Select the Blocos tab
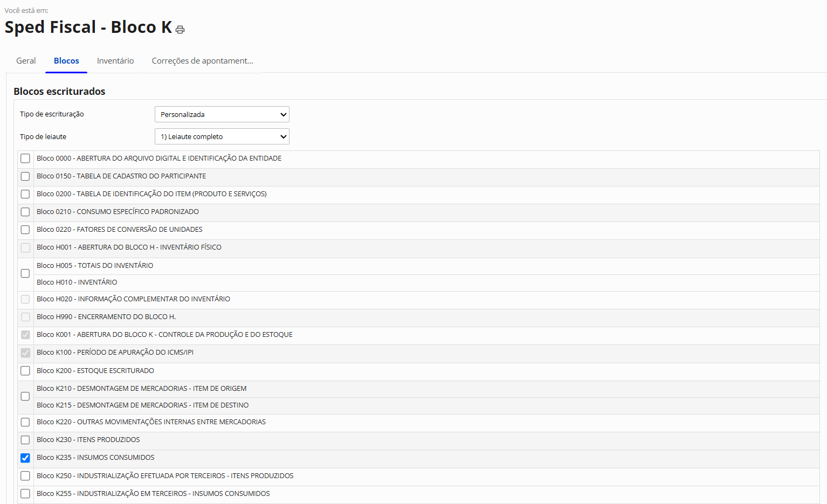Image resolution: width=827 pixels, height=504 pixels. pyautogui.click(x=66, y=61)
